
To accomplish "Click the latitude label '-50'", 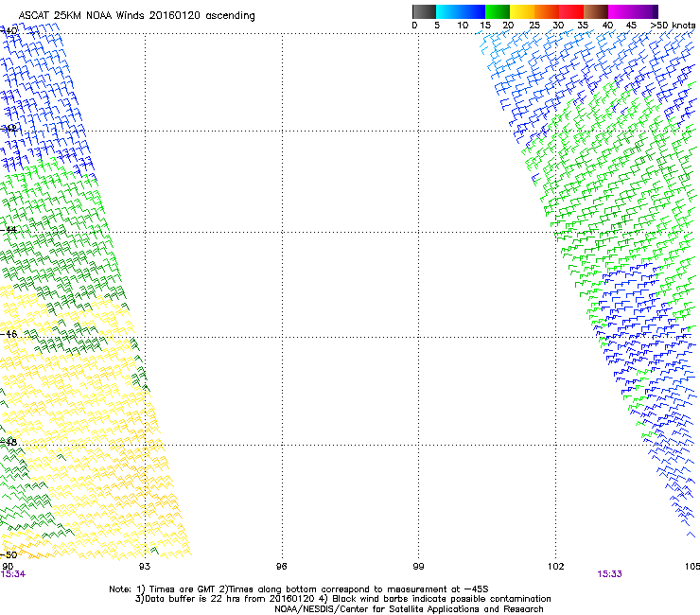I will [9, 554].
